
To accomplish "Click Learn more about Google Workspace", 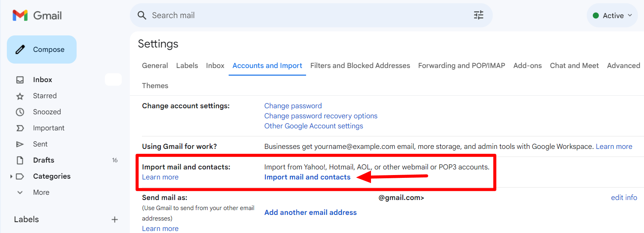I will (614, 146).
